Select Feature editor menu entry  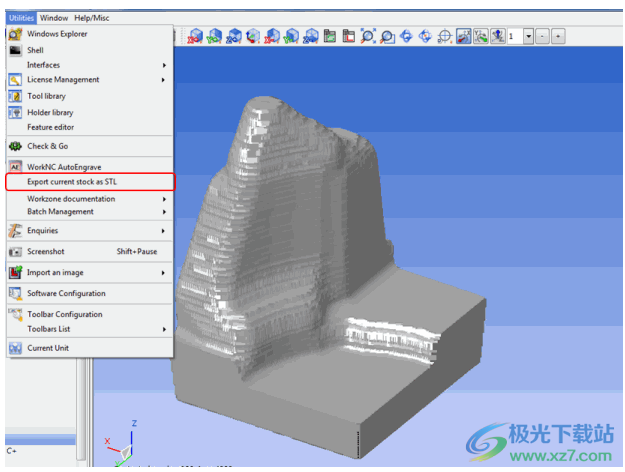(x=90, y=127)
